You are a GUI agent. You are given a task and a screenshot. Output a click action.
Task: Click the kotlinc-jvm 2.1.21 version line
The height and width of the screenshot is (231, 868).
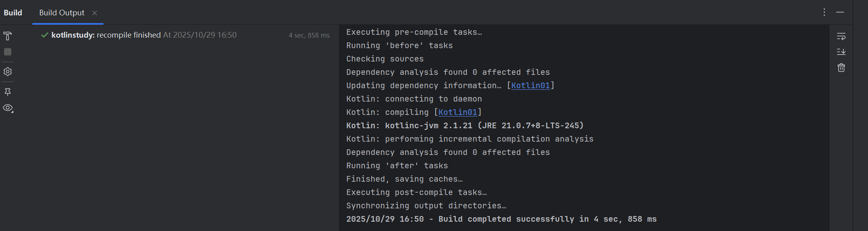[465, 125]
